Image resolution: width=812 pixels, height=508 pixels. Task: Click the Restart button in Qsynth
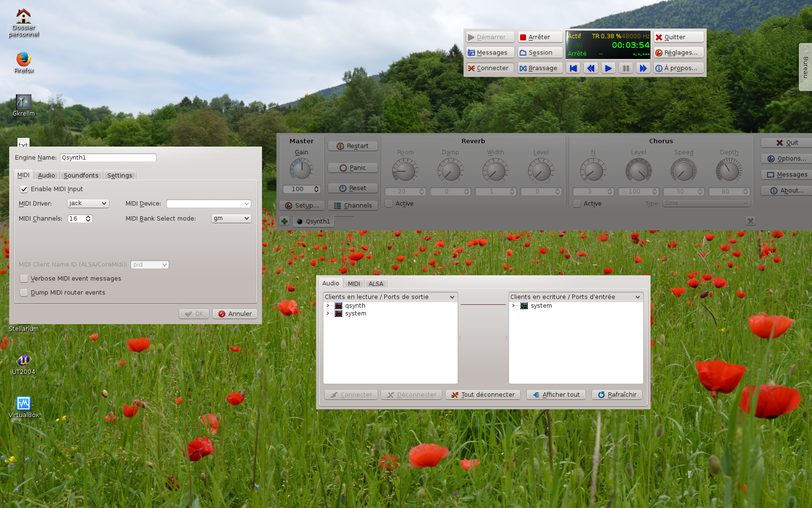pyautogui.click(x=353, y=146)
